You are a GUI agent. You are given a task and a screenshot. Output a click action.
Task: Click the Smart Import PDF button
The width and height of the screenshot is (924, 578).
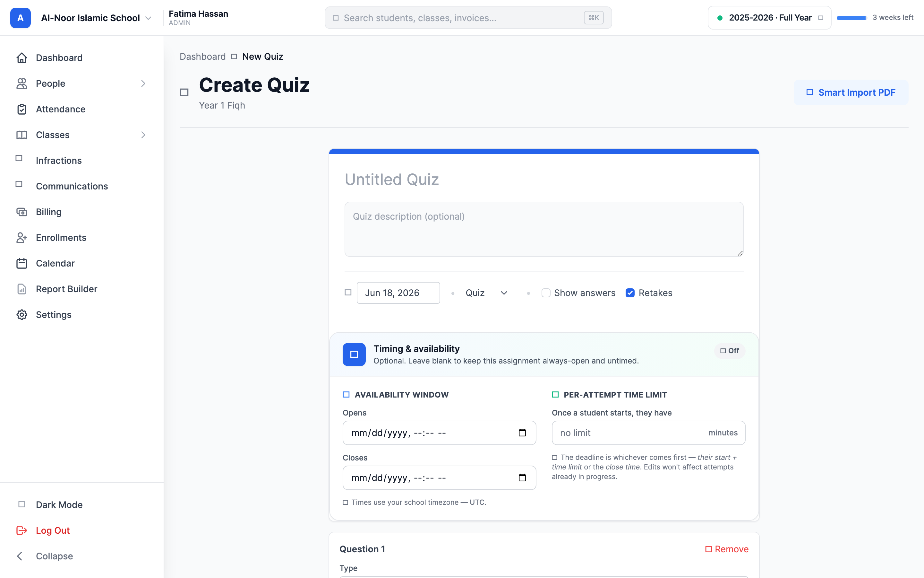click(x=851, y=92)
